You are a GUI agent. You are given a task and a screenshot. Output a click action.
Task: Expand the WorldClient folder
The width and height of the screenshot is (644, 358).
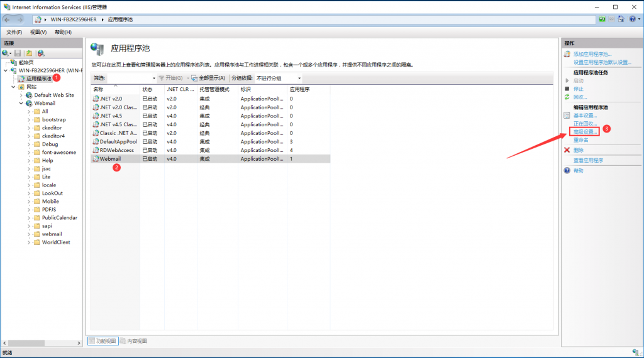(x=29, y=242)
